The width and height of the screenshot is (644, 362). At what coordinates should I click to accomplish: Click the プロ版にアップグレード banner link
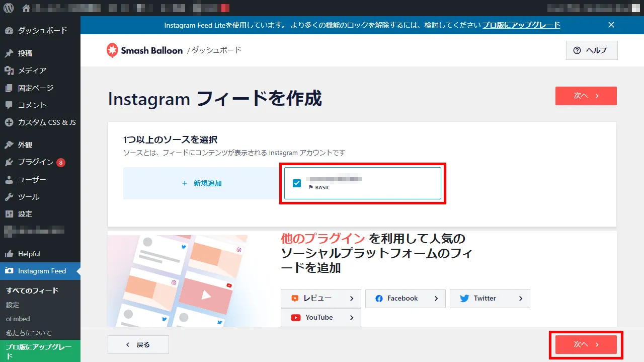coord(521,25)
